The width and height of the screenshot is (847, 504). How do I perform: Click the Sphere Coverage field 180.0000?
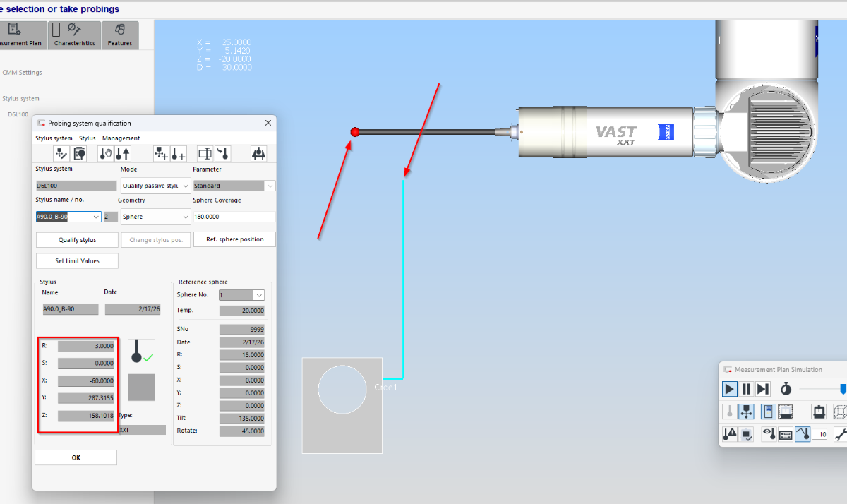point(234,217)
